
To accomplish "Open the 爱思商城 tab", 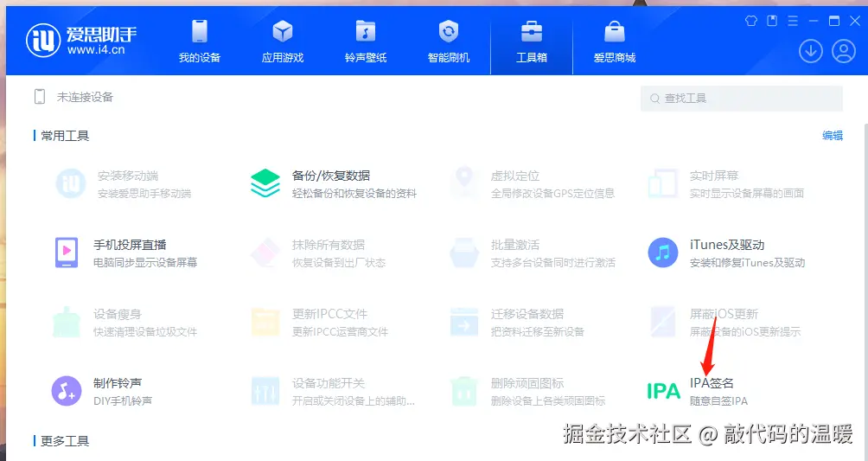I will [615, 41].
